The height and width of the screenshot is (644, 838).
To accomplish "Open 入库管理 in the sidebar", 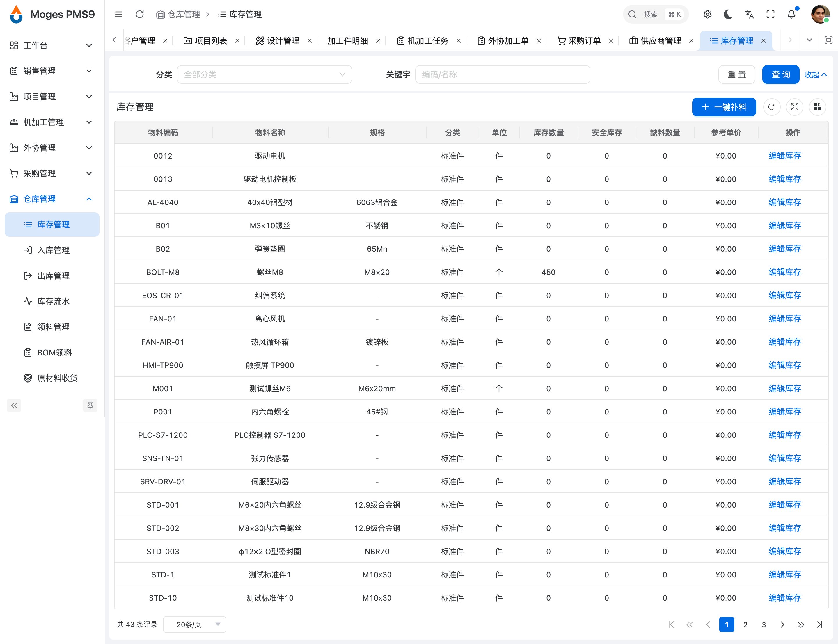I will pos(52,250).
